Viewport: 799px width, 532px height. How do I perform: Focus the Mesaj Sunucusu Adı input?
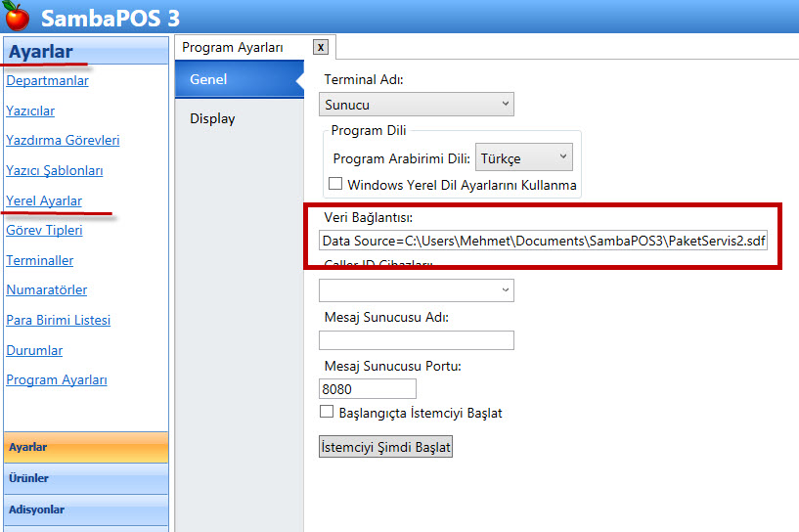click(x=416, y=340)
